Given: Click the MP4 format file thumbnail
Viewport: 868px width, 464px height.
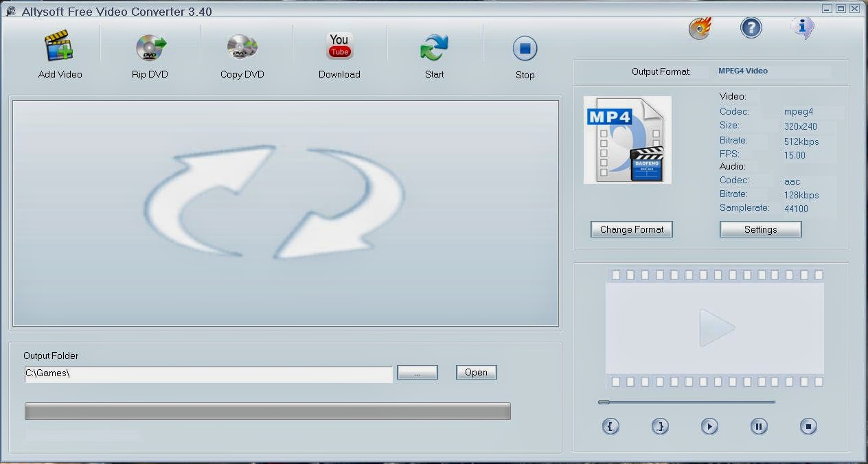Looking at the screenshot, I should click(628, 140).
